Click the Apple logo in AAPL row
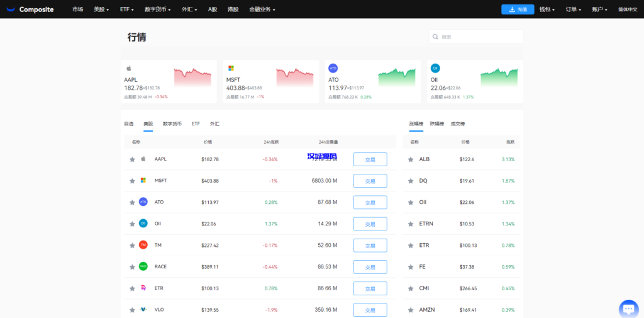 (x=143, y=159)
